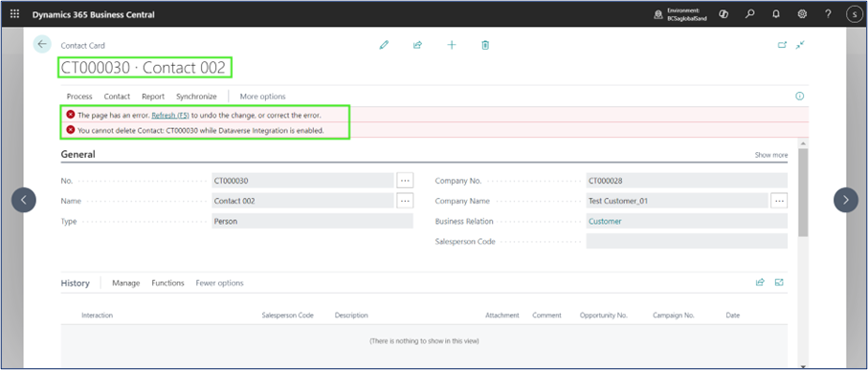Image resolution: width=868 pixels, height=370 pixels.
Task: Open the Contact menu
Action: pyautogui.click(x=118, y=97)
